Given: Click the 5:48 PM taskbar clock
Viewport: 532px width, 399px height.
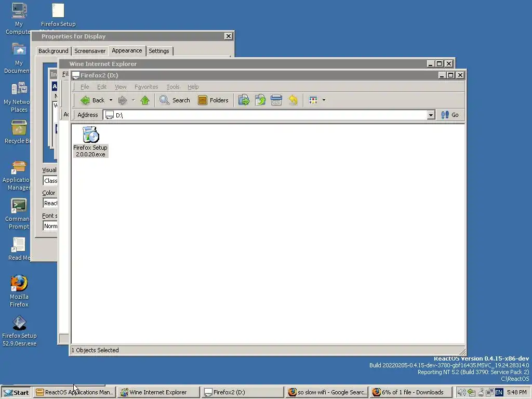Looking at the screenshot, I should tap(517, 392).
